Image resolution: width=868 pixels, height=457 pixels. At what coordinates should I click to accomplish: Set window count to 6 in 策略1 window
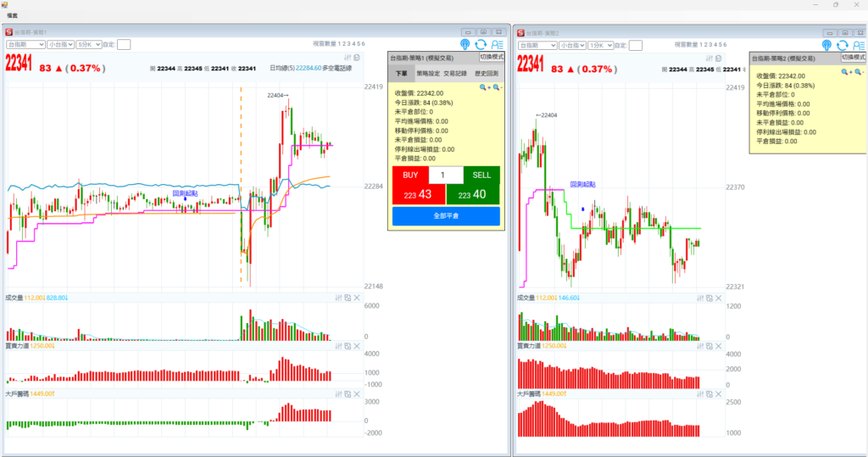(x=363, y=44)
